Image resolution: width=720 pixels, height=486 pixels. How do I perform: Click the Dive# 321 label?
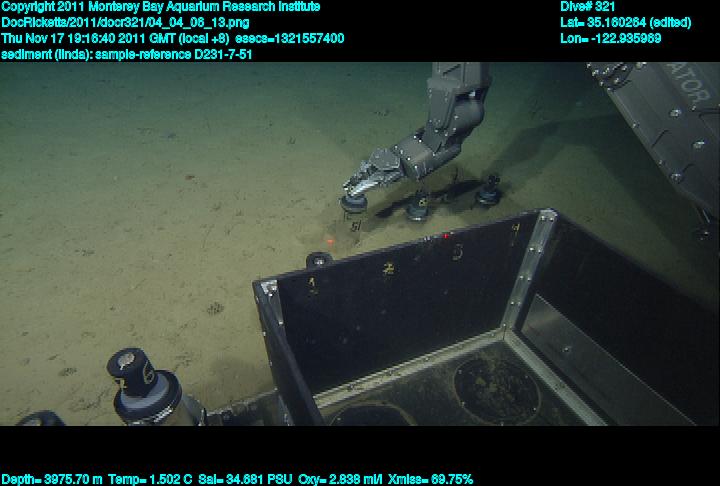588,6
